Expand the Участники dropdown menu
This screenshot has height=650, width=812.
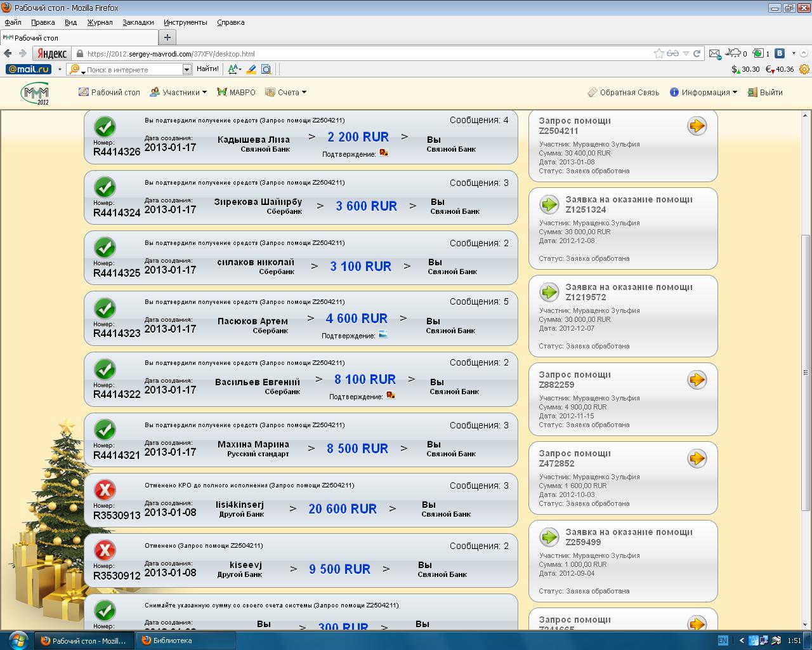(x=179, y=93)
